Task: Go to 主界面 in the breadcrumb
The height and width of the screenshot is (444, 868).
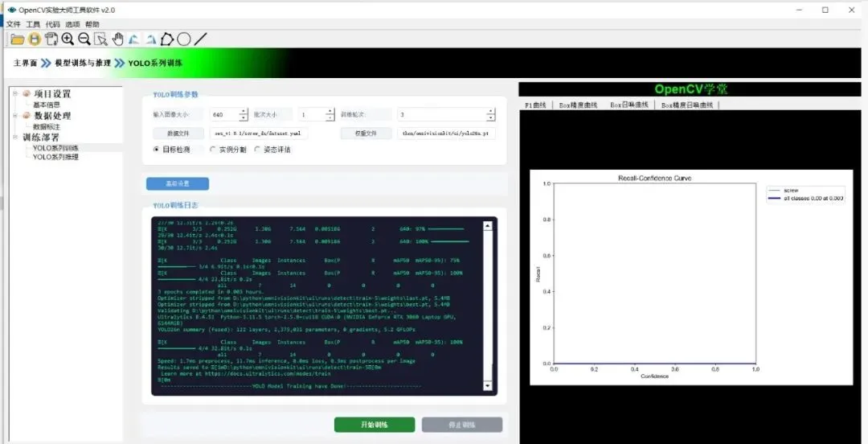Action: [26, 63]
